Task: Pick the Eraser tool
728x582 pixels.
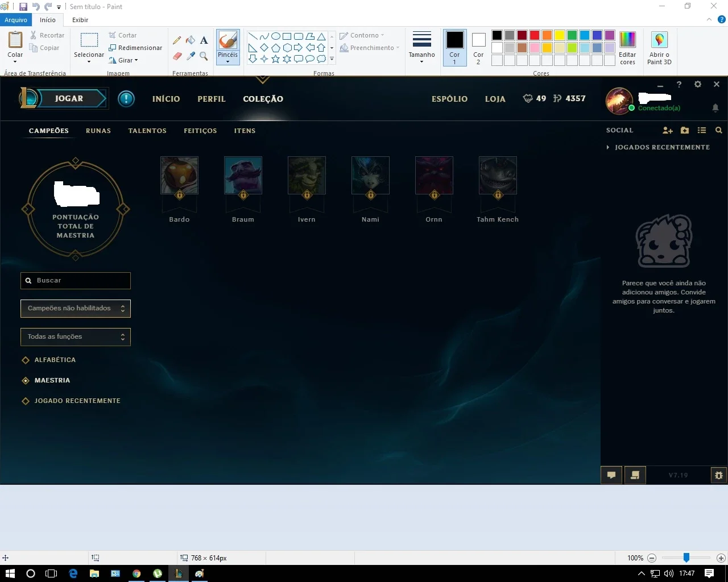Action: click(177, 56)
